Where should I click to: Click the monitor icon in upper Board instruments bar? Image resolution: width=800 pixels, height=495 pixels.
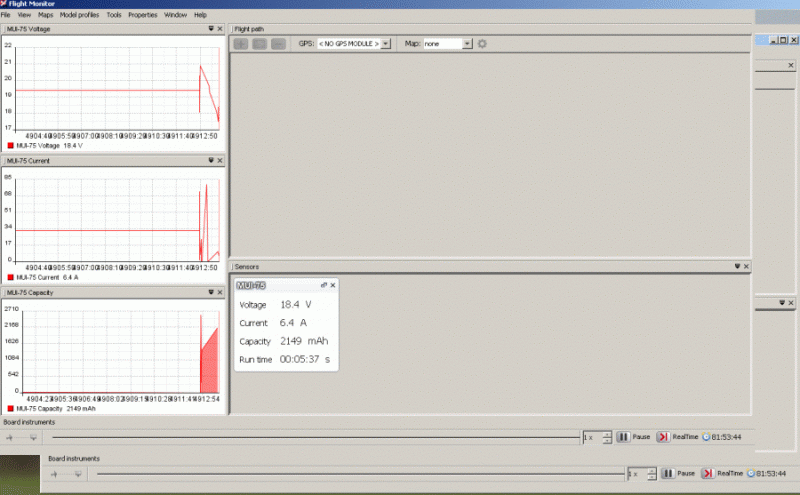coord(33,437)
